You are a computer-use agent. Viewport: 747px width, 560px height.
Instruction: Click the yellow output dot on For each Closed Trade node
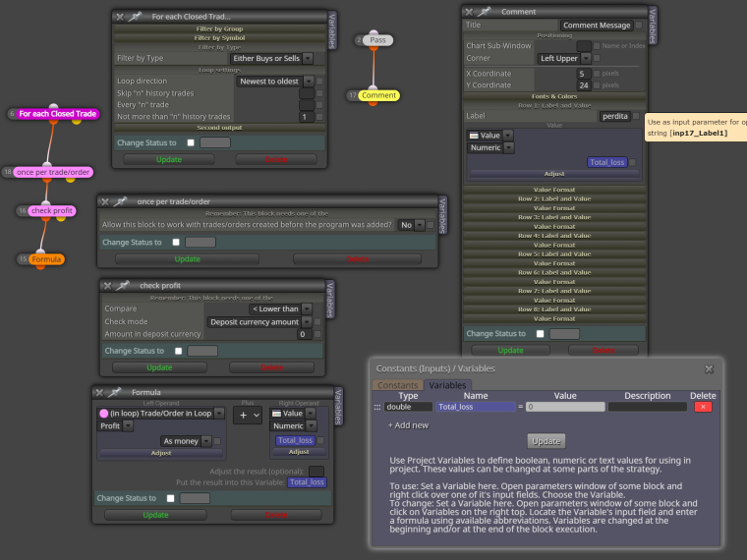[77, 122]
